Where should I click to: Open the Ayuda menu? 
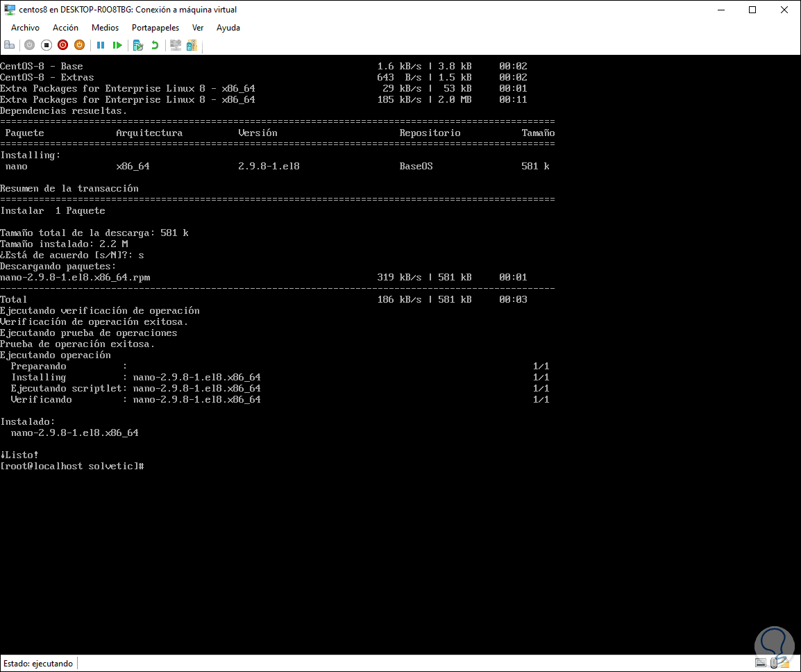(228, 28)
